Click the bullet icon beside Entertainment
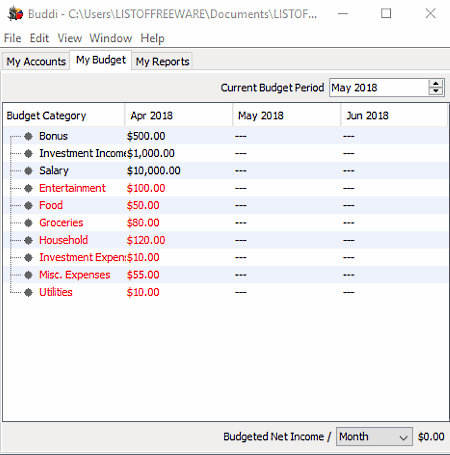450x455 pixels. (29, 188)
